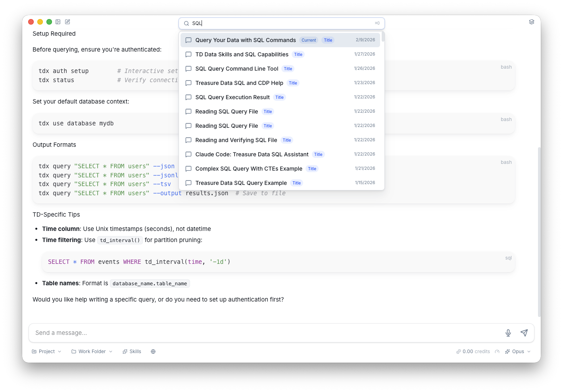The width and height of the screenshot is (563, 392).
Task: Open Treasure Data SQL and CDP Help
Action: 239,83
